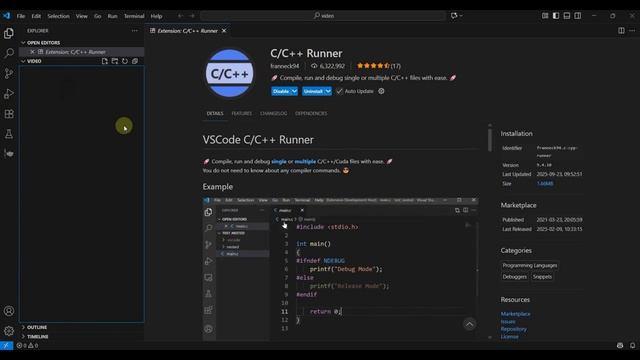
Task: Open the Extensions view
Action: pos(9,114)
